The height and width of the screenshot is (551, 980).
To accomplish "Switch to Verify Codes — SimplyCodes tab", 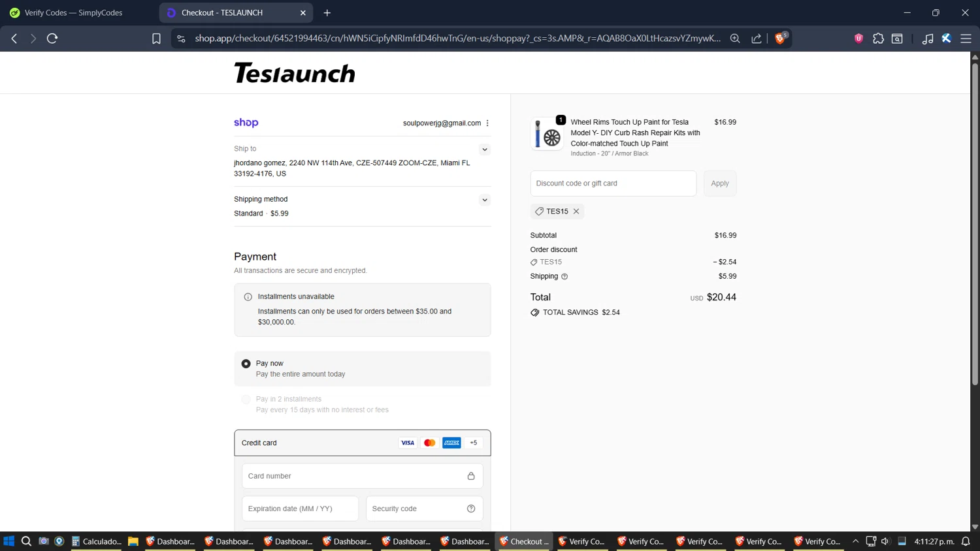I will (x=74, y=12).
